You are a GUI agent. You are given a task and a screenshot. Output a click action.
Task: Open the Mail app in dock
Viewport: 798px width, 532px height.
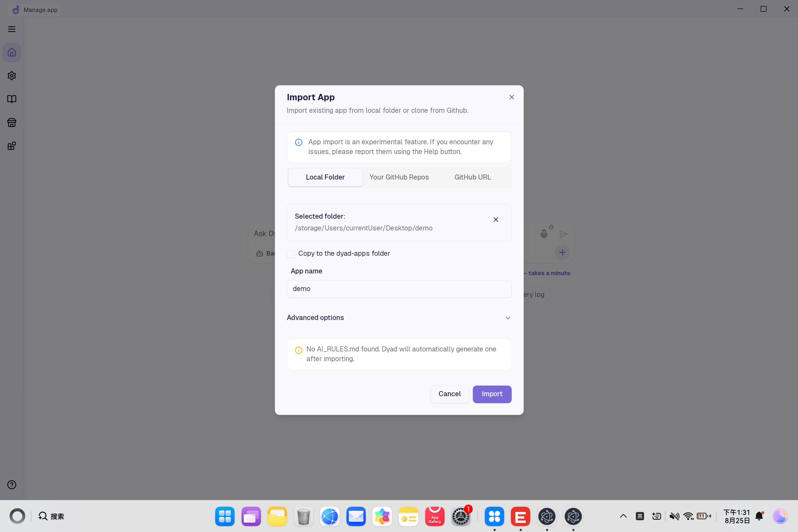[x=356, y=516]
